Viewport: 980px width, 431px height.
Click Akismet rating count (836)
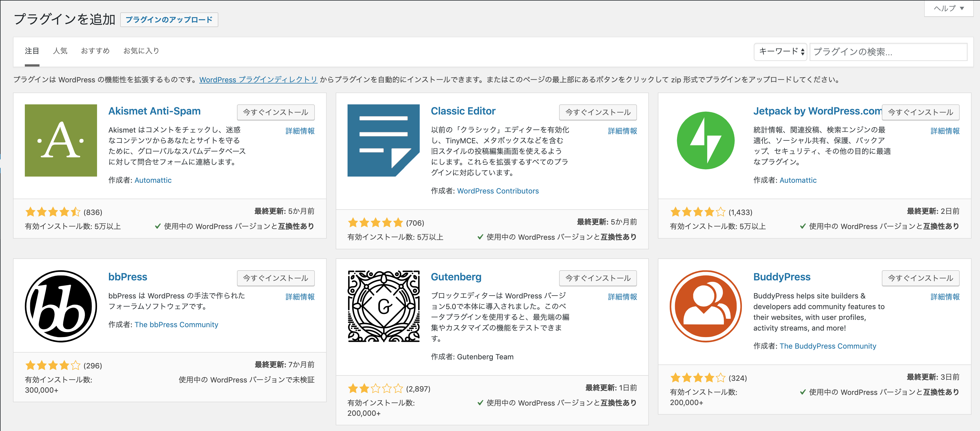[x=93, y=212]
